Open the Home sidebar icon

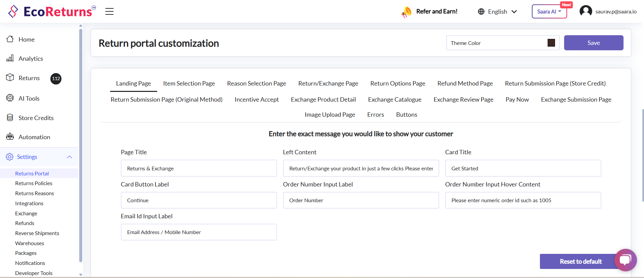pos(10,39)
